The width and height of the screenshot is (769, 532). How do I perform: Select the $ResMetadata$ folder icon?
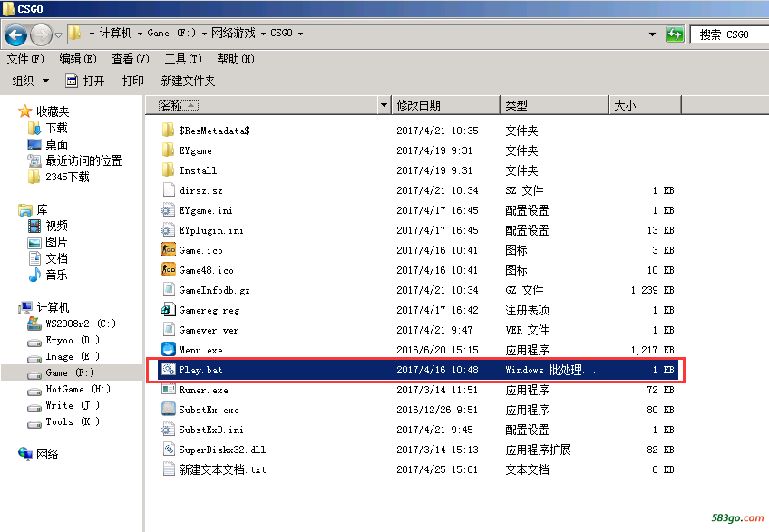(x=169, y=130)
